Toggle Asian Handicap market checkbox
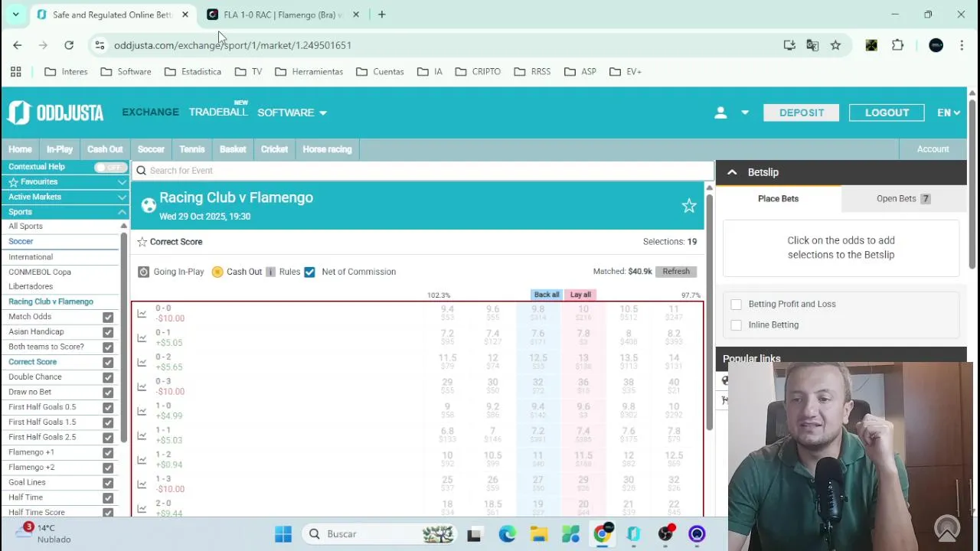 click(x=108, y=332)
